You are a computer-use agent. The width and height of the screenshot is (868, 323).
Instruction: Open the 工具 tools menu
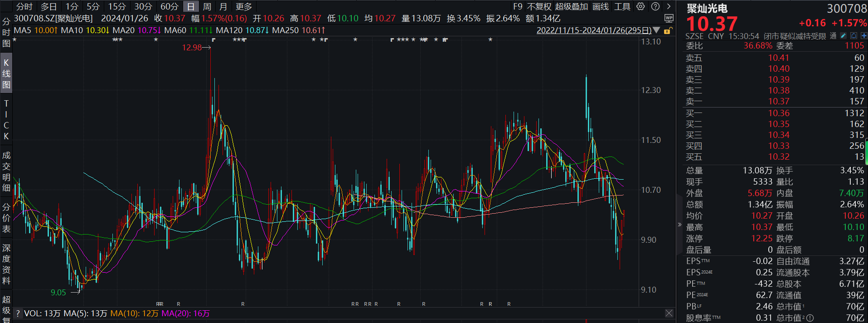tap(622, 6)
